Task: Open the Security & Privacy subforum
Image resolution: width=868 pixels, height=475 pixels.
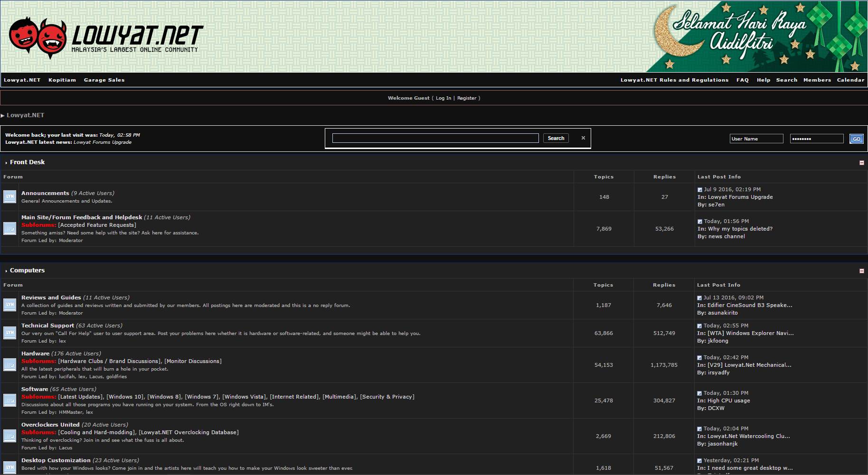Action: [387, 397]
